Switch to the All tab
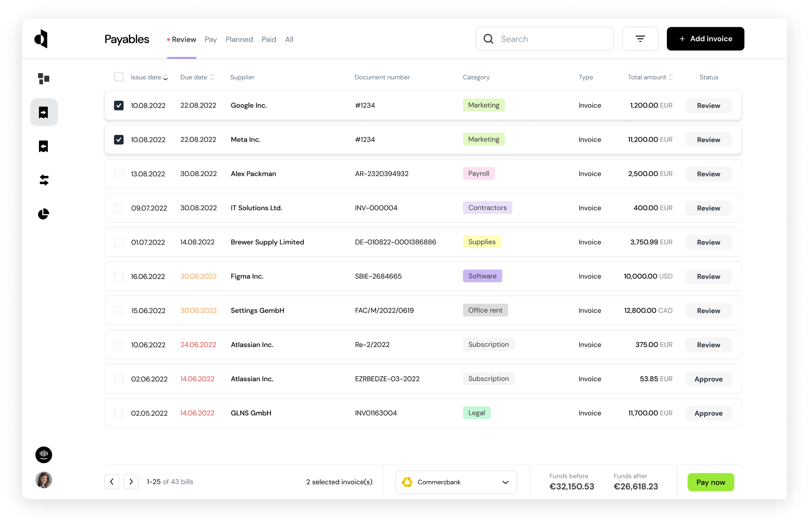Image resolution: width=812 pixels, height=525 pixels. pos(289,40)
